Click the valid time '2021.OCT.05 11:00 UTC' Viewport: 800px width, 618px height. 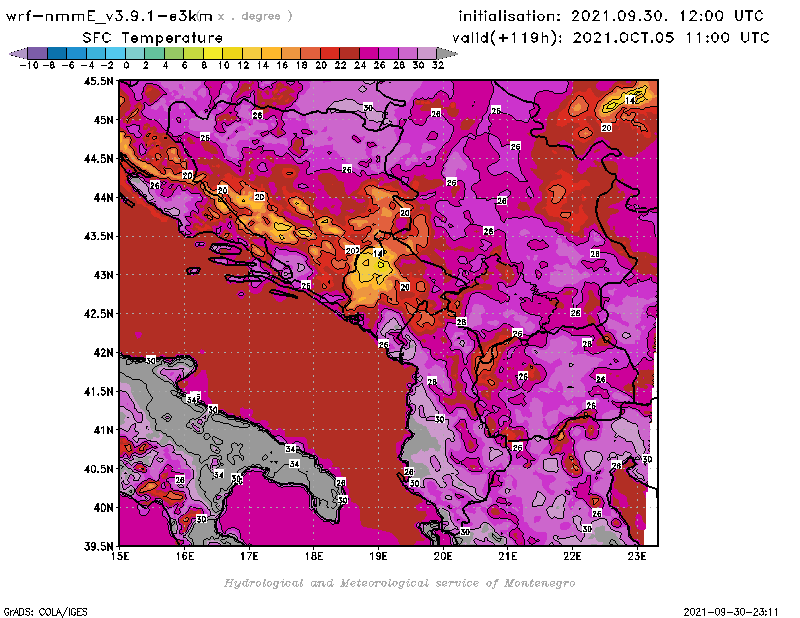point(671,38)
